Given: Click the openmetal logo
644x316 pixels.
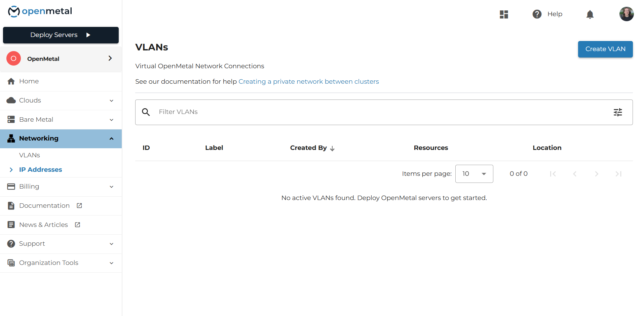Looking at the screenshot, I should pyautogui.click(x=40, y=11).
